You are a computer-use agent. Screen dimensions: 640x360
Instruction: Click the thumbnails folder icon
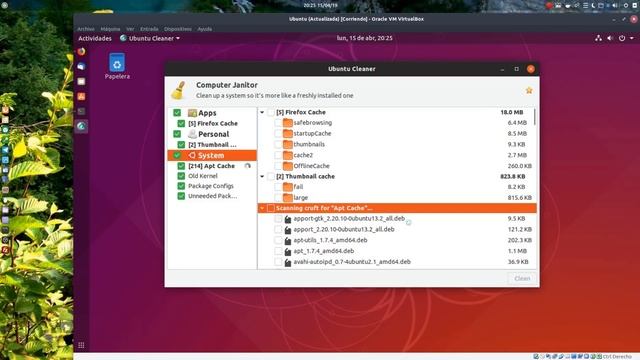[288, 144]
